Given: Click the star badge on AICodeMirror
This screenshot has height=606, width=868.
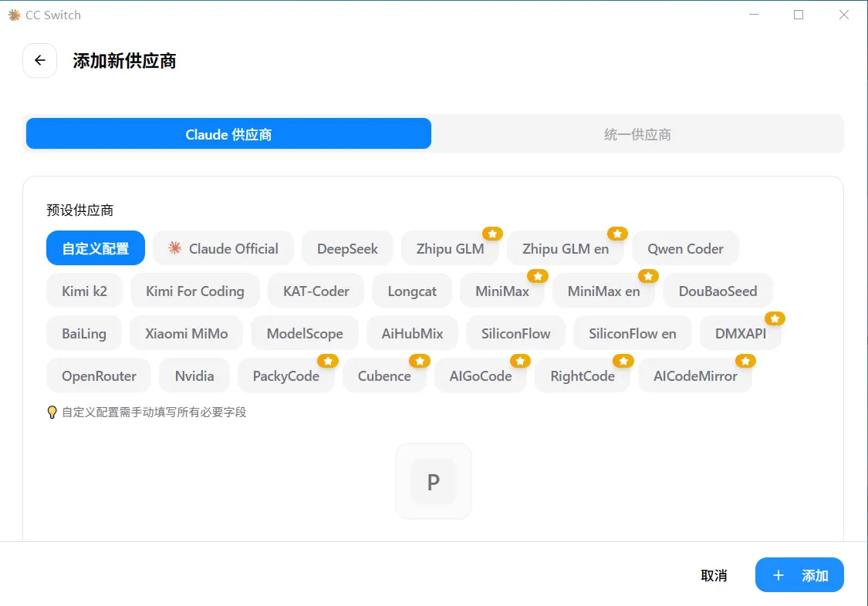Looking at the screenshot, I should pos(745,360).
